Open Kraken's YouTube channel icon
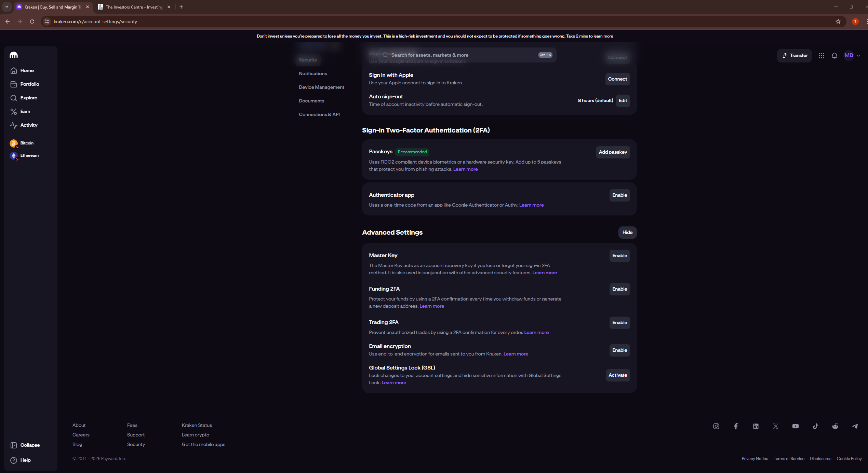Viewport: 868px width, 473px height. coord(796,426)
